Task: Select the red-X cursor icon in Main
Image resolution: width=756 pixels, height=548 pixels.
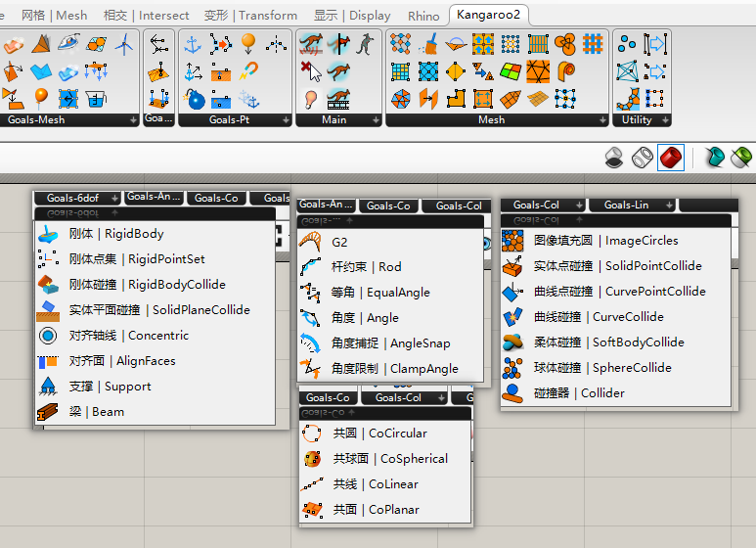Action: [x=311, y=71]
